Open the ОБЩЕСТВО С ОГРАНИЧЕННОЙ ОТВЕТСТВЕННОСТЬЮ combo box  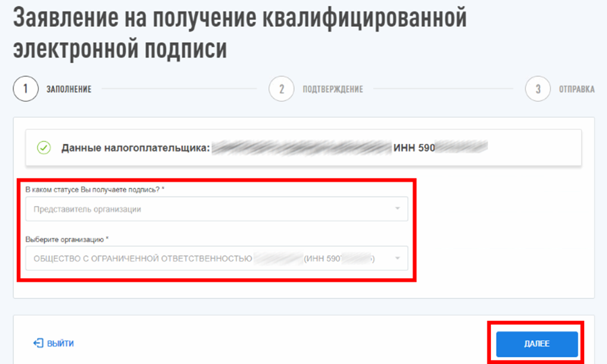coord(216,258)
